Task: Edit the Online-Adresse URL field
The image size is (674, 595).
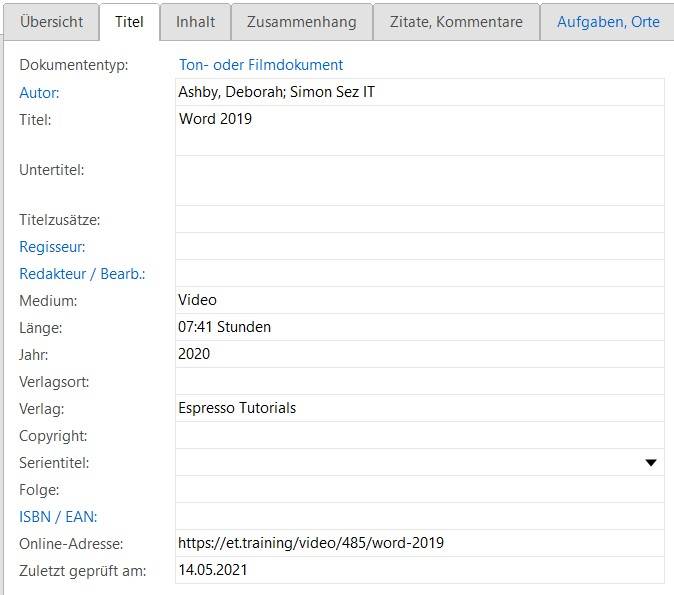Action: pos(420,543)
